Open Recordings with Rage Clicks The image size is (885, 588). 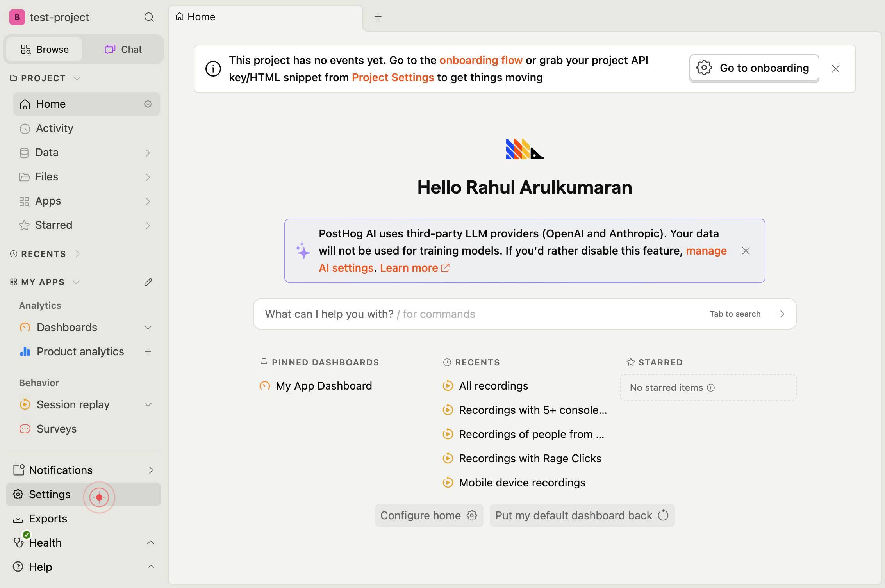pos(522,458)
